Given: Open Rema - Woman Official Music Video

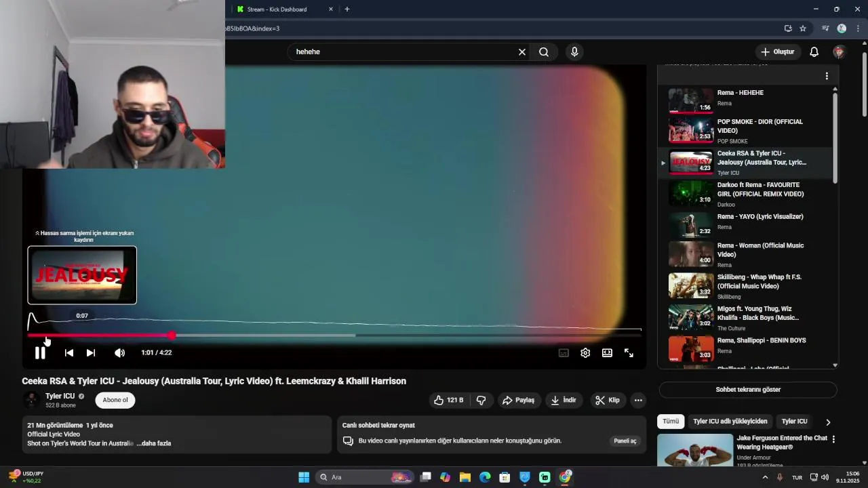Looking at the screenshot, I should point(746,255).
